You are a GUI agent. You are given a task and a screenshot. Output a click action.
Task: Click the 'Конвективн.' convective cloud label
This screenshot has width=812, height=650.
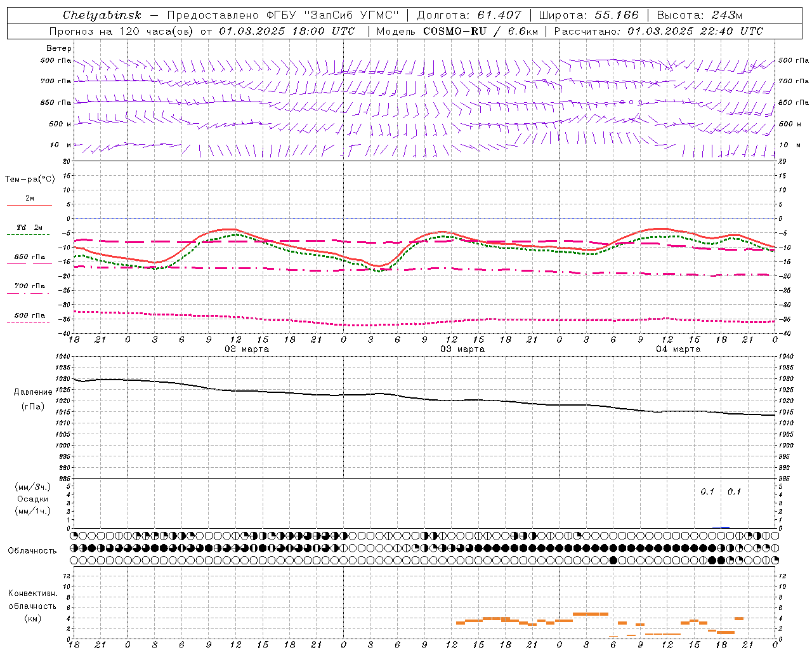33,594
